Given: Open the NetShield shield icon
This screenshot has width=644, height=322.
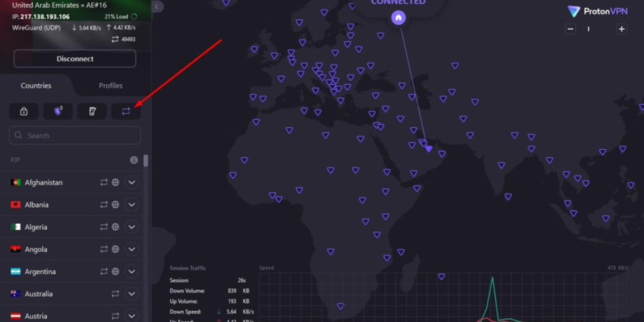Looking at the screenshot, I should (x=57, y=111).
